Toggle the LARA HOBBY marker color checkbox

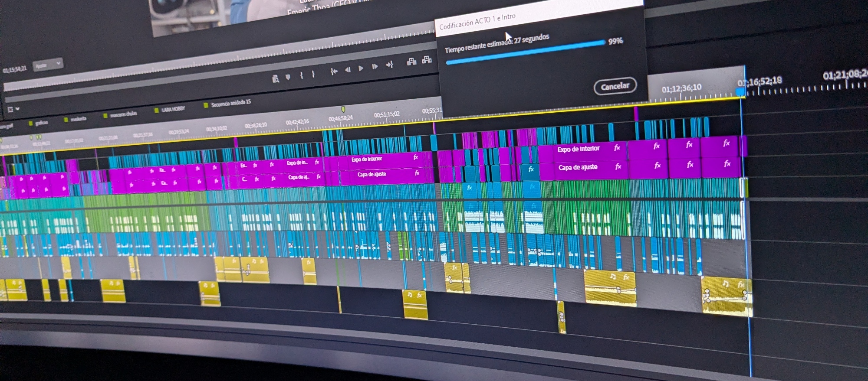tap(157, 111)
